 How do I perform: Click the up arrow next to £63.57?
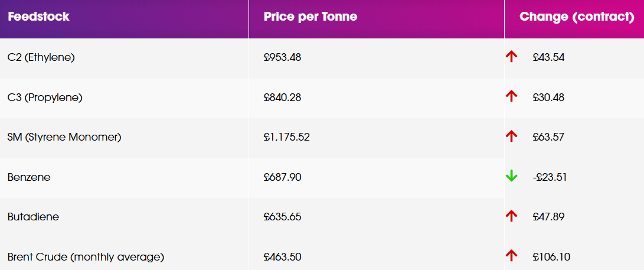[511, 136]
